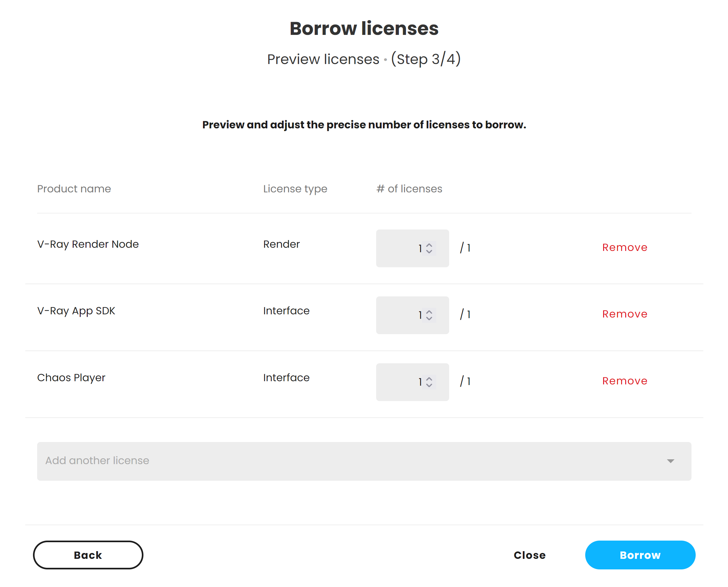The height and width of the screenshot is (587, 728).
Task: Go back to the previous step
Action: click(x=88, y=555)
